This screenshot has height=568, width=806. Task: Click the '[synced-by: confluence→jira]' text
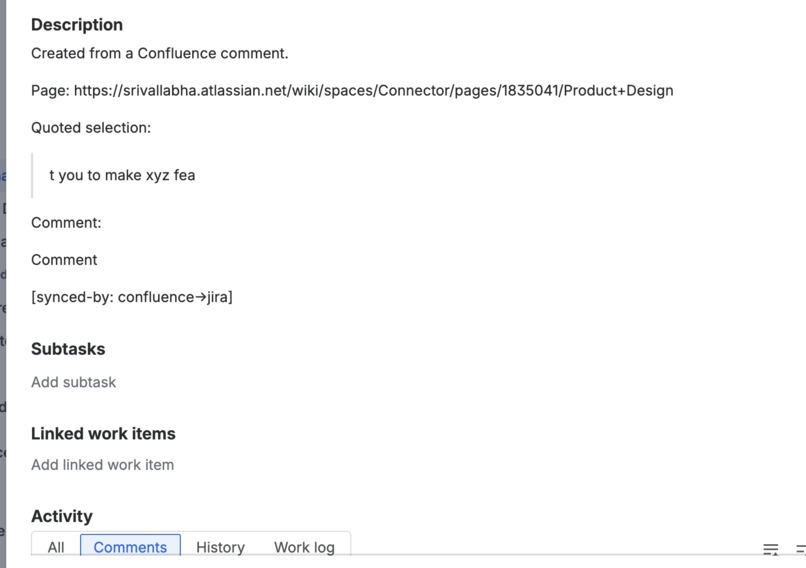click(x=132, y=297)
